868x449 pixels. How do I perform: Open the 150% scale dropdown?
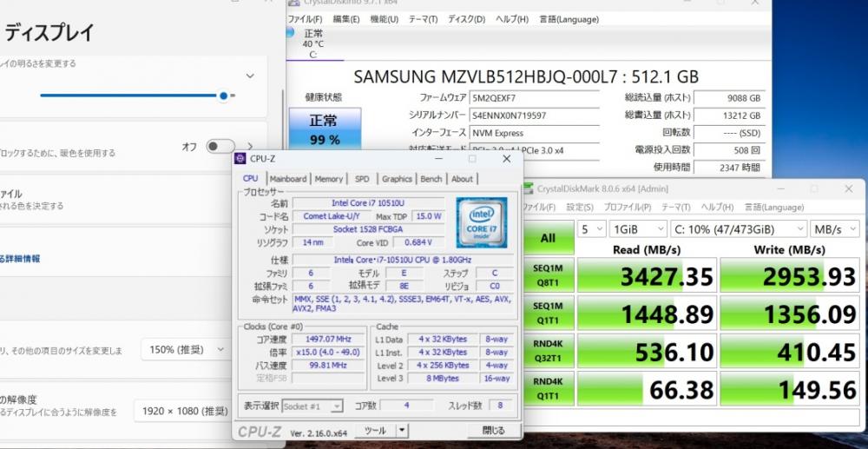pyautogui.click(x=185, y=349)
